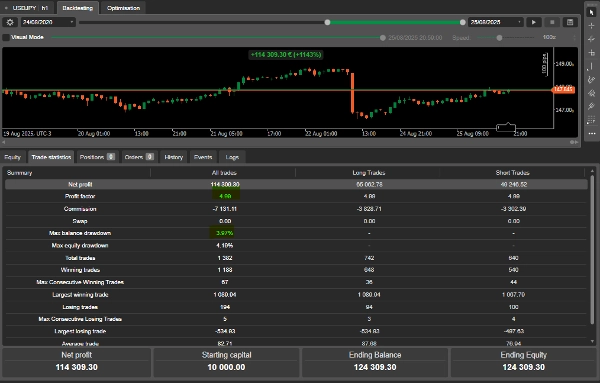600x383 pixels.
Task: Select the crosshair tool
Action: pos(592,26)
